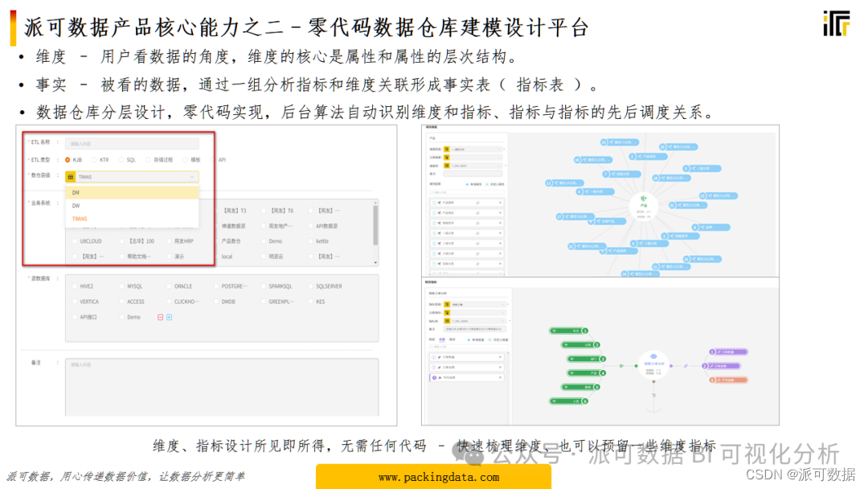Click plus icon for 新增属性 in dimension panel
The image size is (868, 489).
(467, 184)
